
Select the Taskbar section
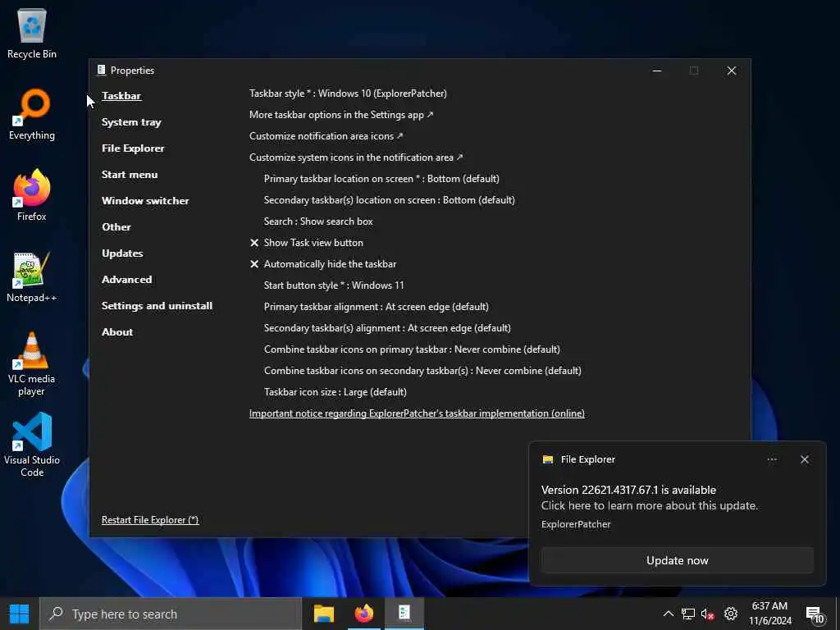(x=121, y=96)
